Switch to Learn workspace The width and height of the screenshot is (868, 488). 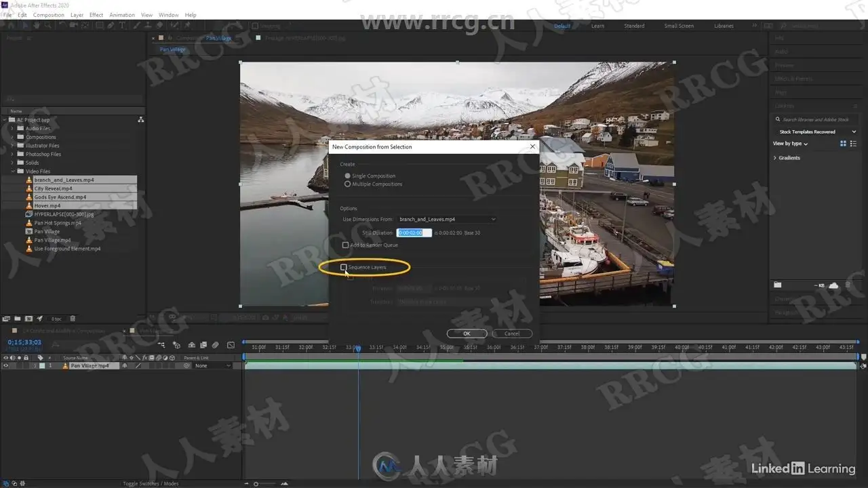pos(597,26)
